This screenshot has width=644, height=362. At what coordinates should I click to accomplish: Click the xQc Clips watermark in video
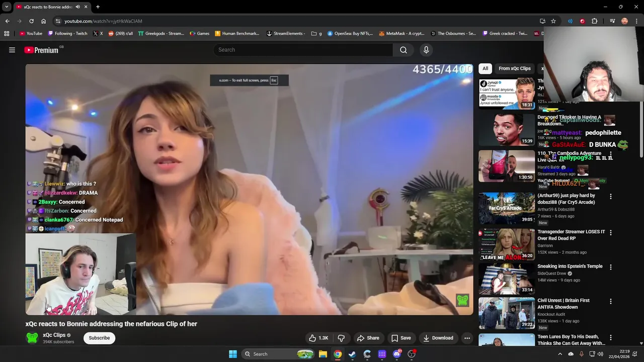pyautogui.click(x=462, y=300)
